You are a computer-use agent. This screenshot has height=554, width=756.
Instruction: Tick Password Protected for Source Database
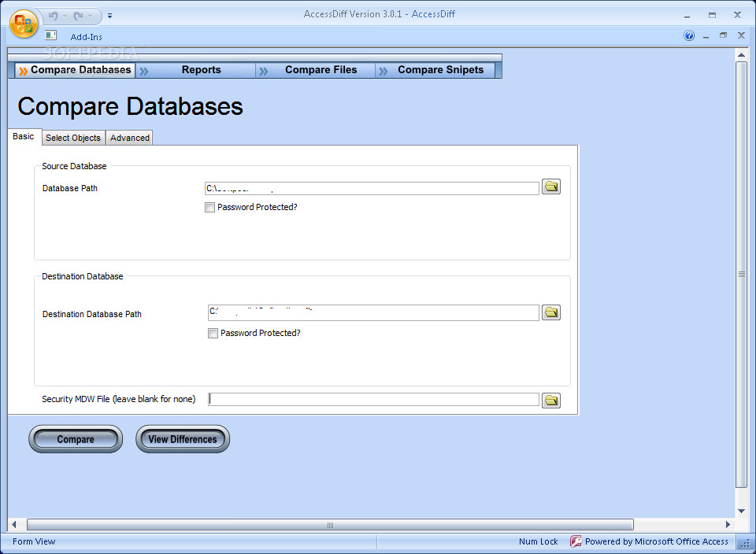coord(209,208)
